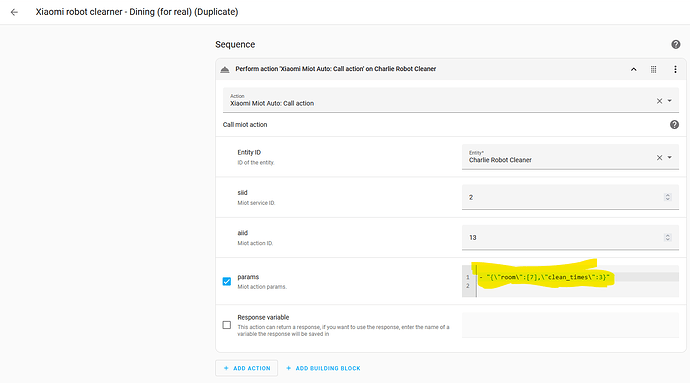
Task: Click the 'Call miot action' label
Action: point(245,125)
